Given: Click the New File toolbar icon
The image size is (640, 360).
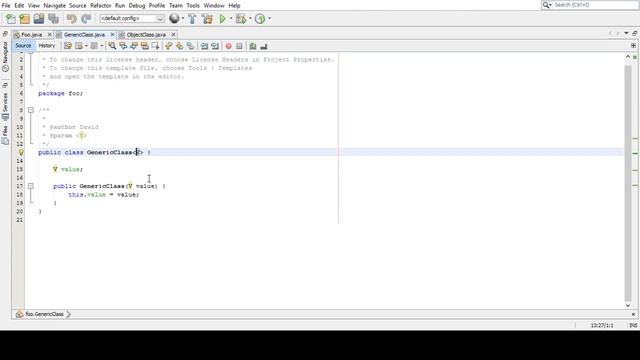Looking at the screenshot, I should pos(11,19).
